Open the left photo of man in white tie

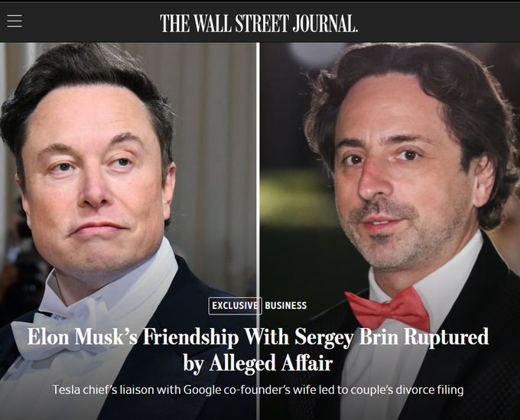click(128, 231)
